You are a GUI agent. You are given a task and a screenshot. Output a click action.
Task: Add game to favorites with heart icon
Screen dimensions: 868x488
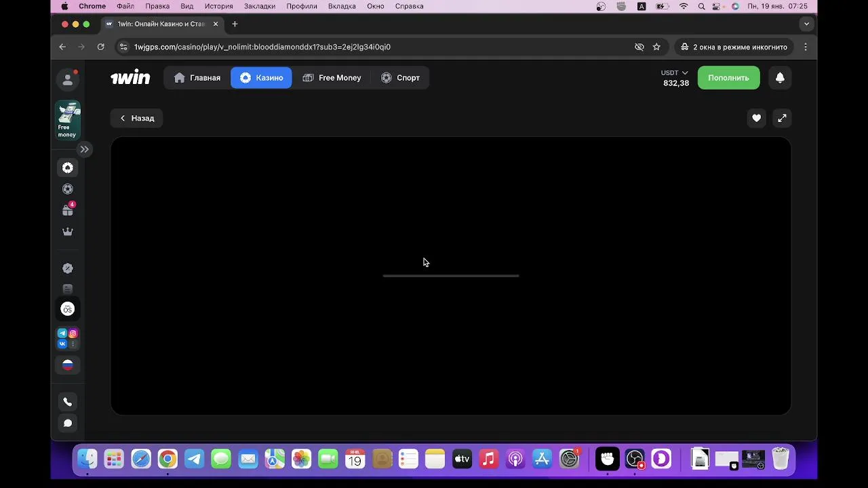tap(756, 118)
